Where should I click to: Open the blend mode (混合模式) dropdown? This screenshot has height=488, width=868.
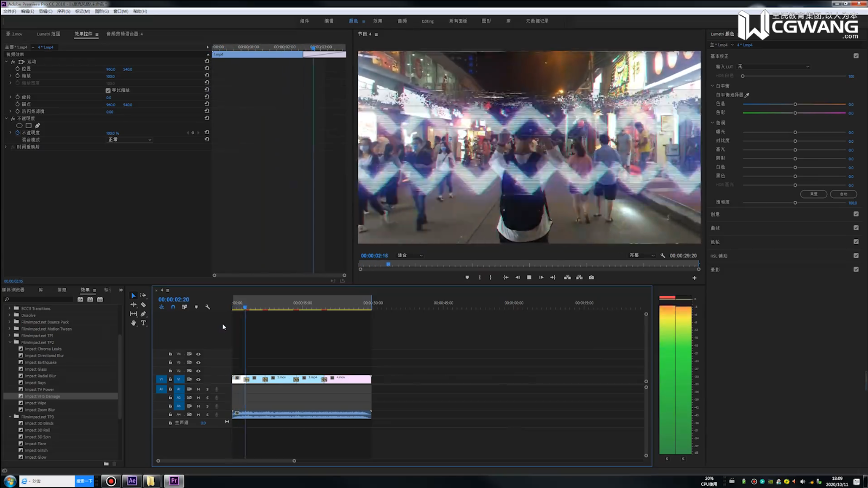point(130,140)
